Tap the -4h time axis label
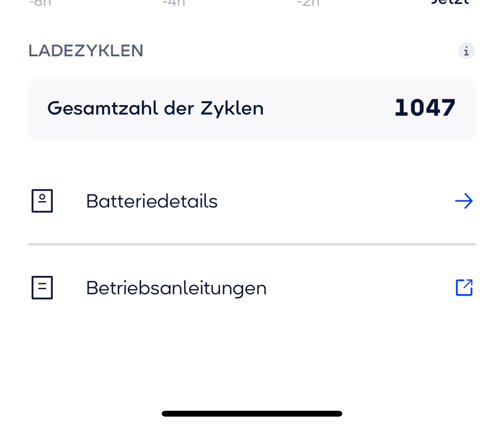This screenshot has height=426, width=504. coord(173,3)
